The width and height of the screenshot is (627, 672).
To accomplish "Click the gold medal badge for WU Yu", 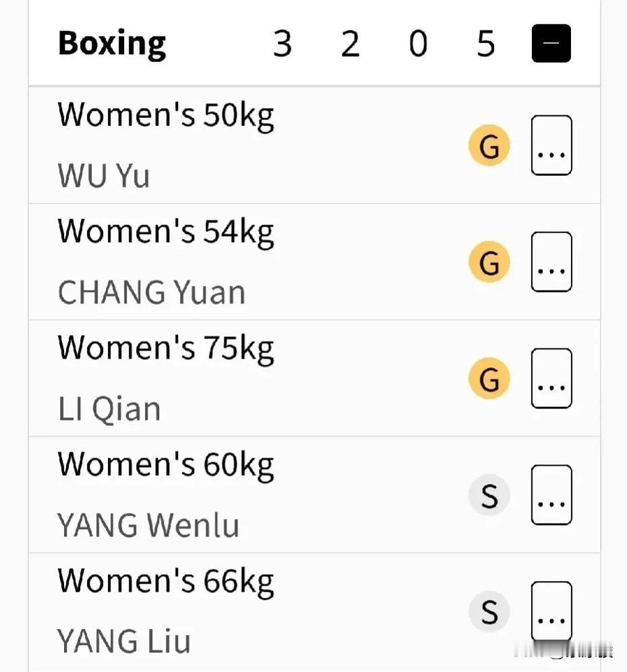I will click(x=489, y=146).
